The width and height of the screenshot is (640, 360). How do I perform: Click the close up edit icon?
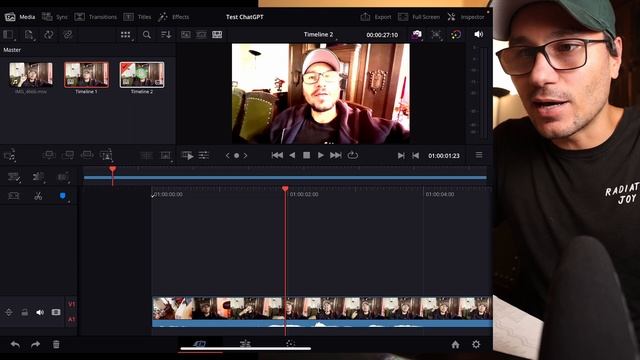[106, 155]
